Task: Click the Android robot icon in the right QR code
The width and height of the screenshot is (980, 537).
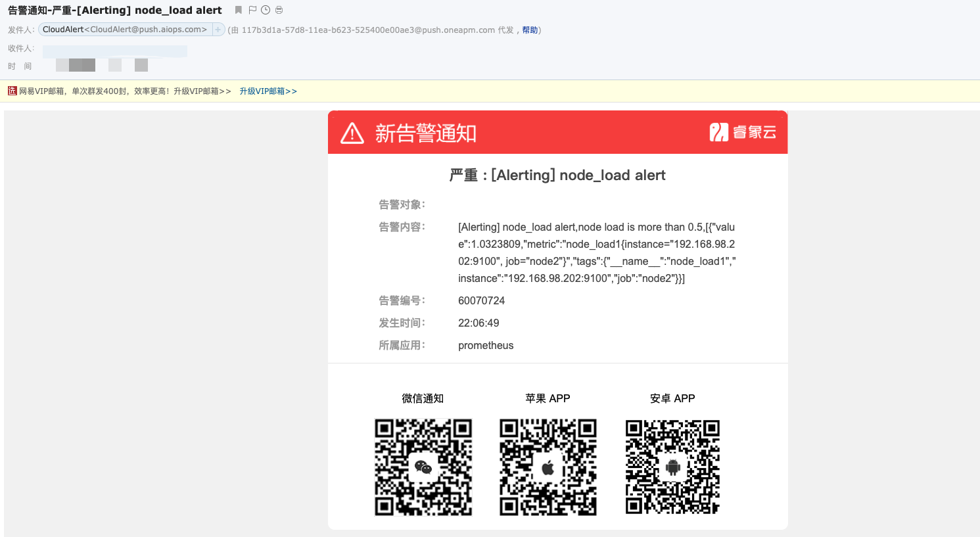Action: coord(672,467)
